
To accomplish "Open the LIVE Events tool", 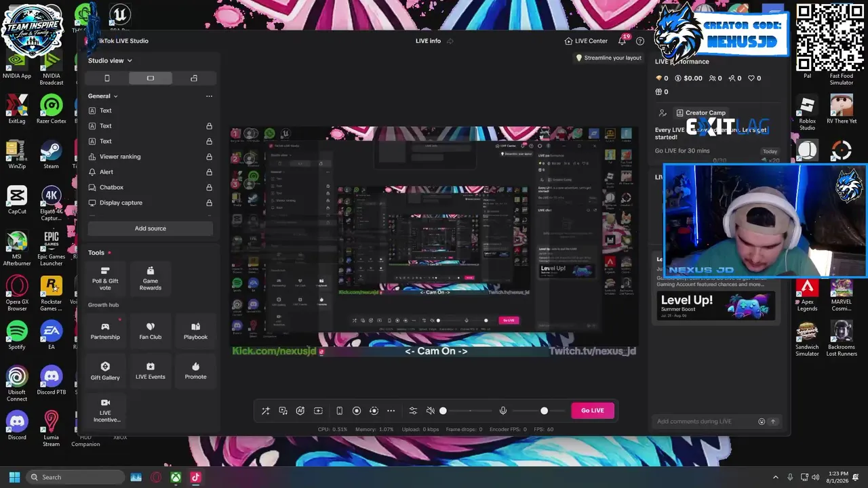I will 151,371.
